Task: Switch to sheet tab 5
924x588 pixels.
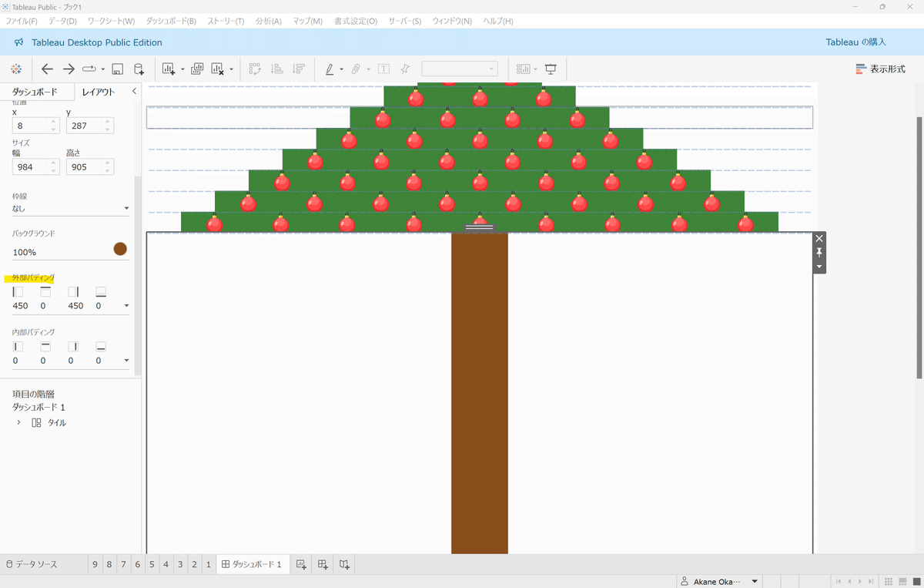Action: click(x=152, y=564)
